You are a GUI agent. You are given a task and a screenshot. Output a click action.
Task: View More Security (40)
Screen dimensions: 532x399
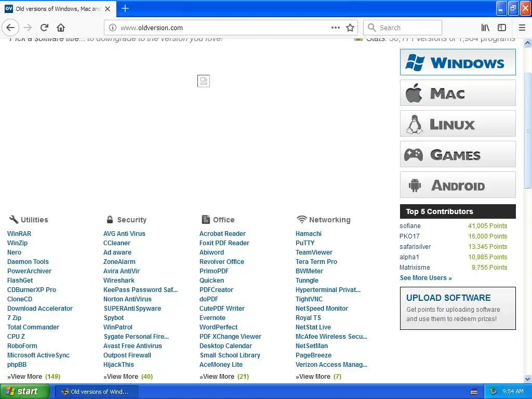tap(128, 377)
